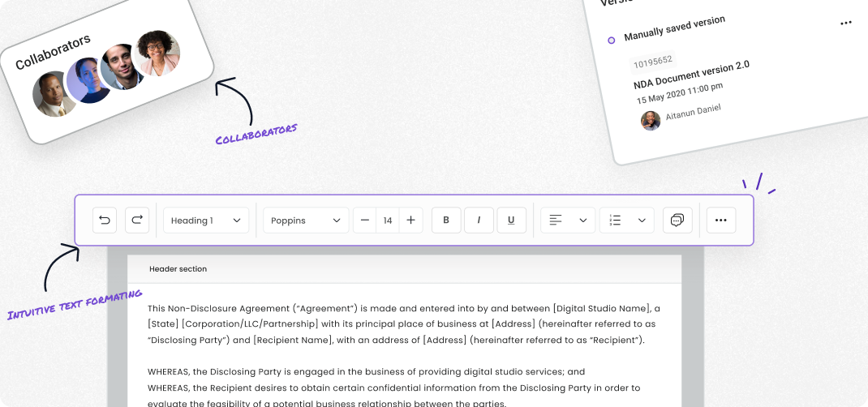Click the first collaborator avatar in suit
Screen dimensions: 868x407
(x=54, y=94)
